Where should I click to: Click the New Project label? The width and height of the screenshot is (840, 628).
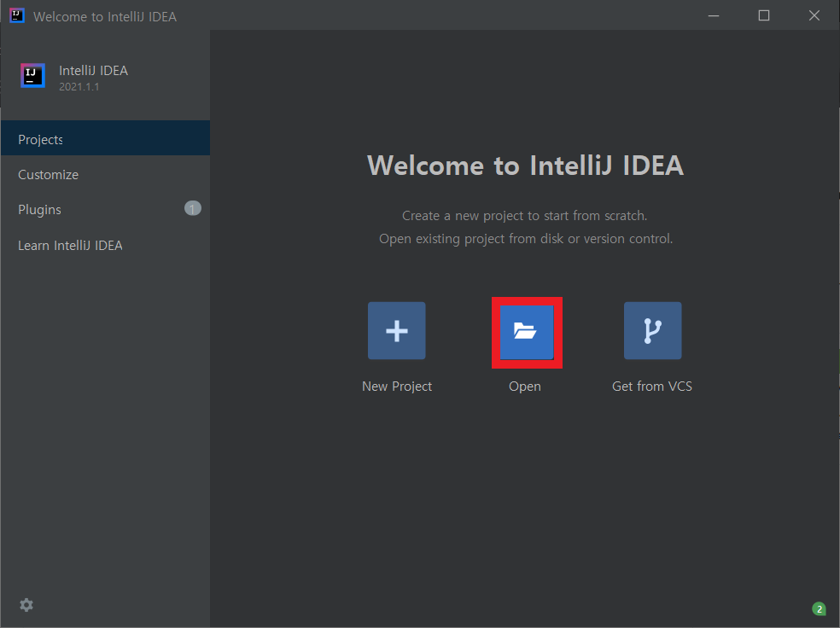coord(397,387)
